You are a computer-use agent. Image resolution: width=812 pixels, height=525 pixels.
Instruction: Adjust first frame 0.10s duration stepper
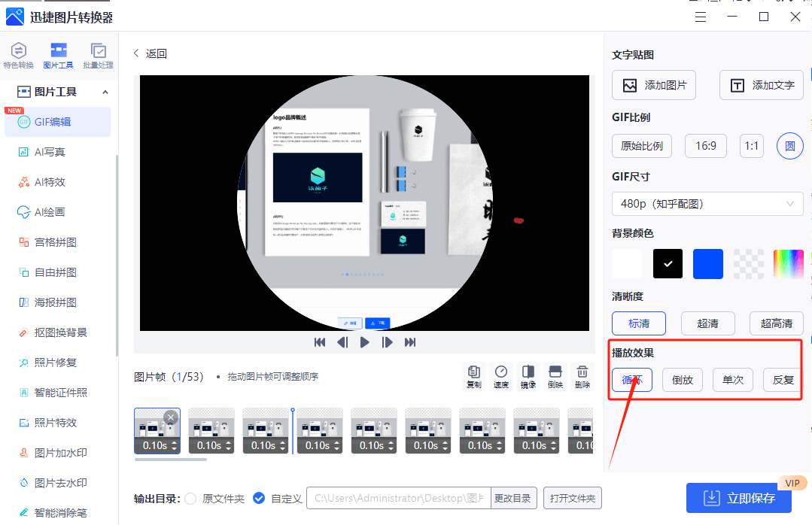pos(174,446)
